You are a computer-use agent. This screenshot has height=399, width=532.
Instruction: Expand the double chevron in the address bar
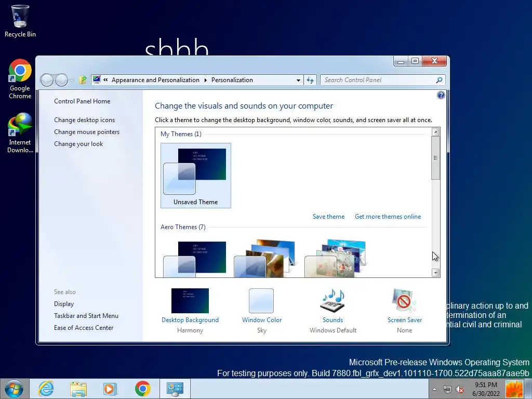[105, 79]
